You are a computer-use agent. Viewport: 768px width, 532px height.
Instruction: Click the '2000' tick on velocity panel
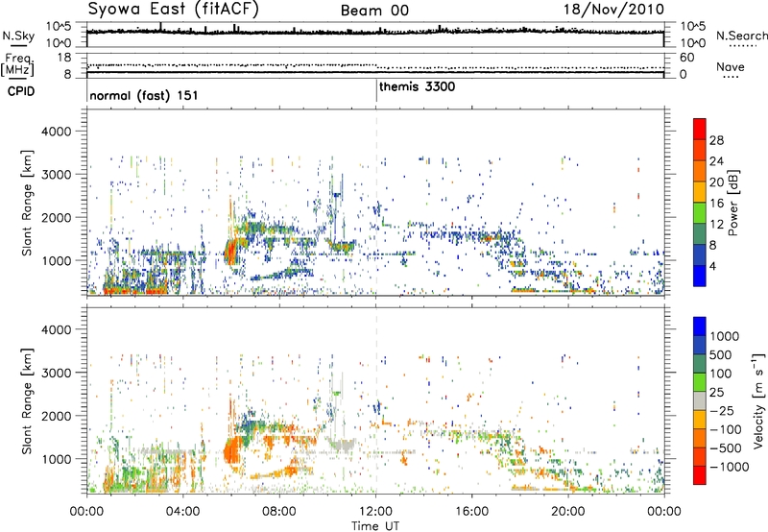[x=56, y=416]
